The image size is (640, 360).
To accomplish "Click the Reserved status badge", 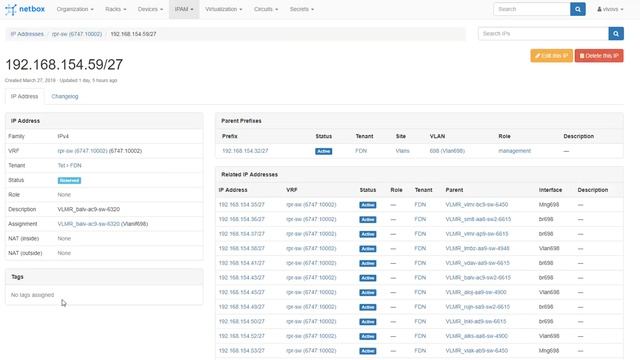I will pos(69,180).
